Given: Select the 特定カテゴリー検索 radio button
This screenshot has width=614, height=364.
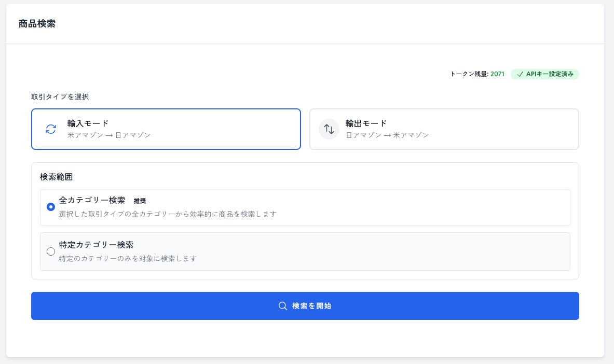Looking at the screenshot, I should point(51,251).
